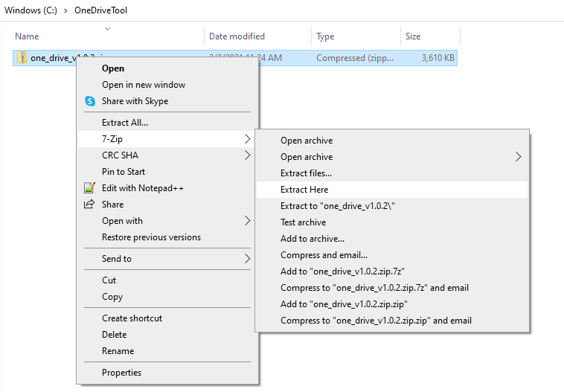The image size is (564, 392).
Task: Choose Compress to "one_drive_v1.0.2.zip.zip" and email
Action: 392,321
